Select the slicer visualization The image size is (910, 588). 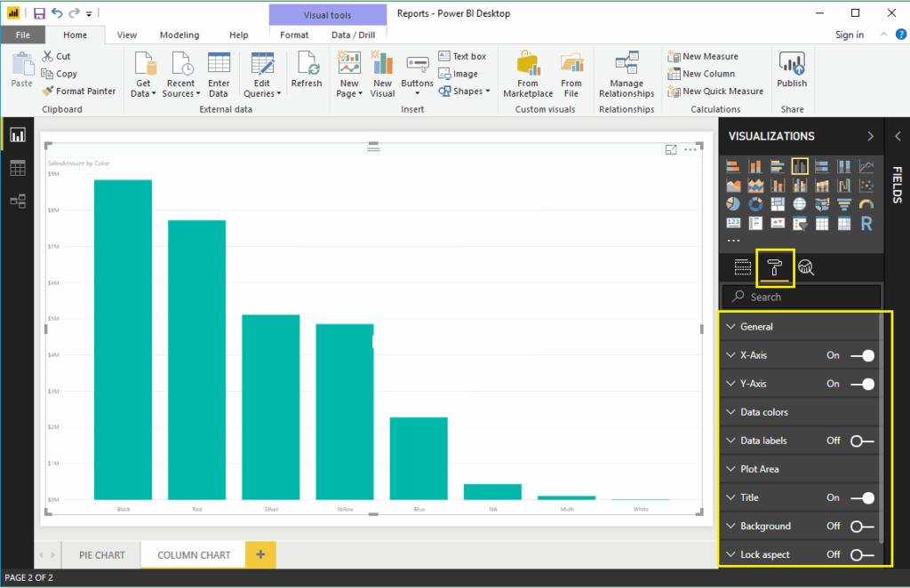pos(799,223)
